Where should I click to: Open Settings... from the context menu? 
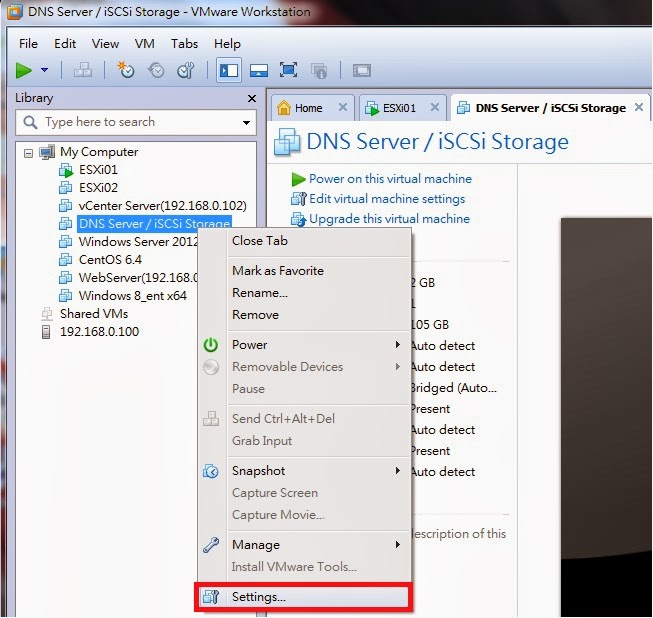coord(304,597)
